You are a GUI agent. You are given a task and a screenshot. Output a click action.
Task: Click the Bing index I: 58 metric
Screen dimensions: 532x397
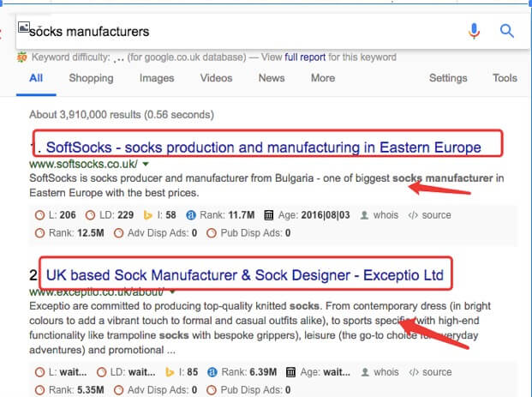(159, 215)
